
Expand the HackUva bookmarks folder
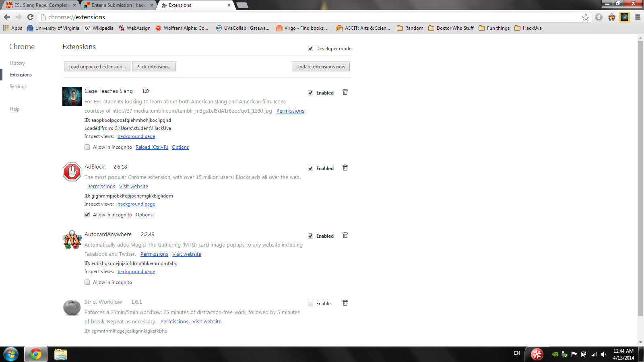click(x=528, y=28)
